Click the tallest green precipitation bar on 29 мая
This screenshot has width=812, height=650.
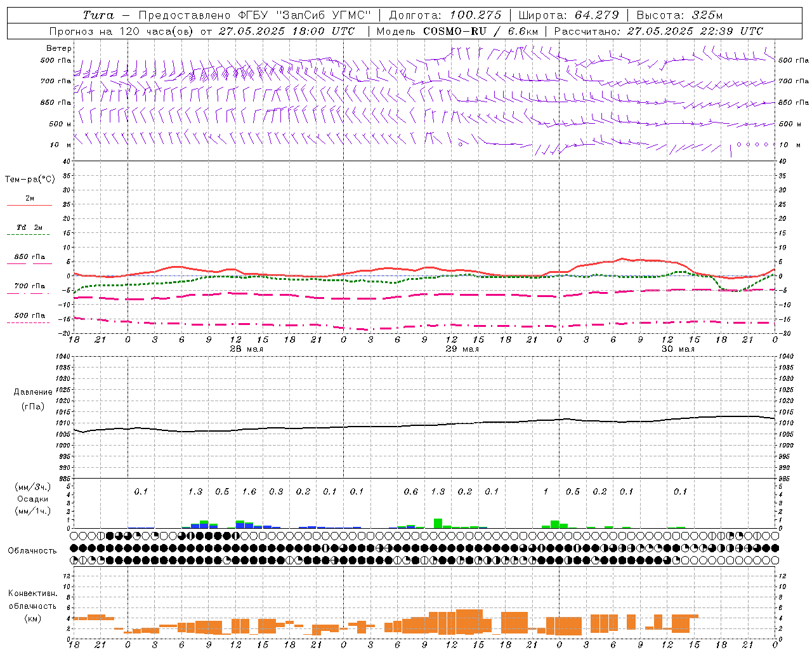click(438, 524)
